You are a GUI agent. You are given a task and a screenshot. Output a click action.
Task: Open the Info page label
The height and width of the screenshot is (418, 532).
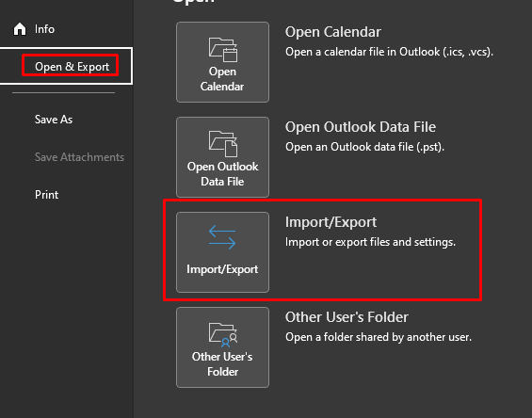click(44, 29)
